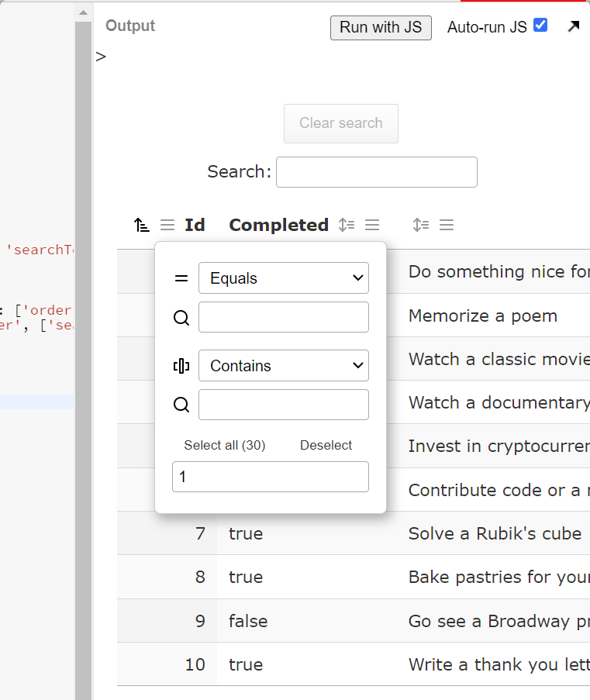Click Select all (30) in filter popup

pyautogui.click(x=224, y=446)
